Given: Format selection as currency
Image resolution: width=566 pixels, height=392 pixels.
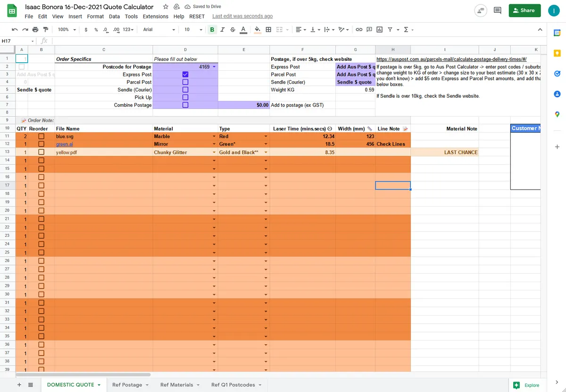Looking at the screenshot, I should 85,29.
